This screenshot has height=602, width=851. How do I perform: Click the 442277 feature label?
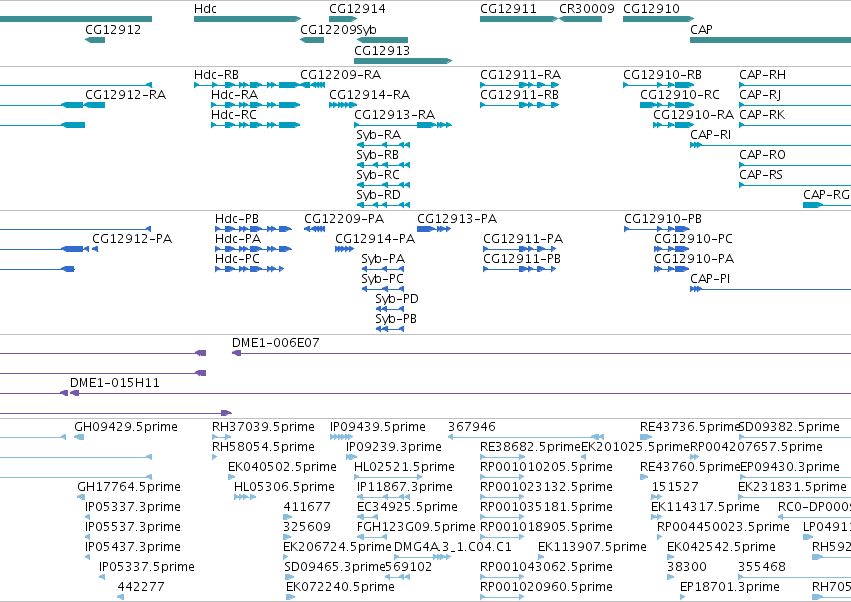pyautogui.click(x=141, y=587)
